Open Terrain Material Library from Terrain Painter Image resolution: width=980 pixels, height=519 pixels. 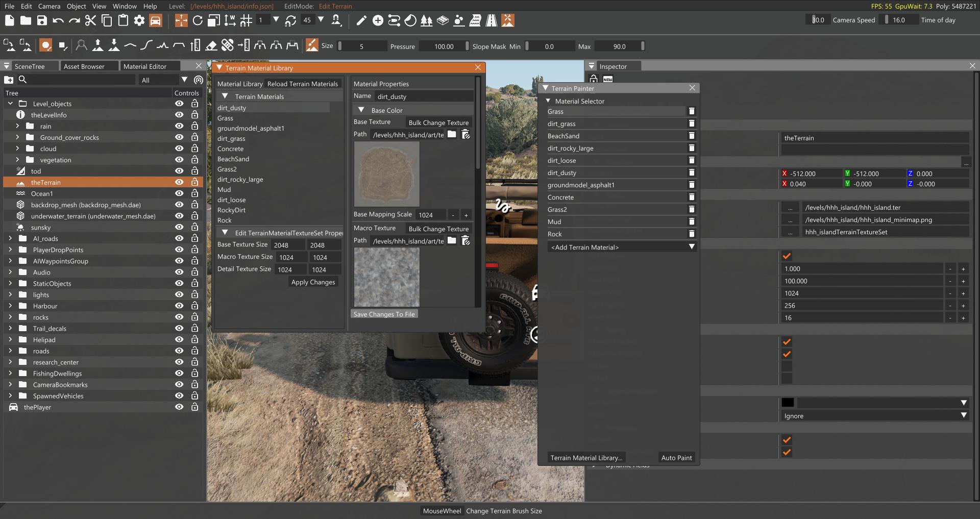pyautogui.click(x=586, y=458)
